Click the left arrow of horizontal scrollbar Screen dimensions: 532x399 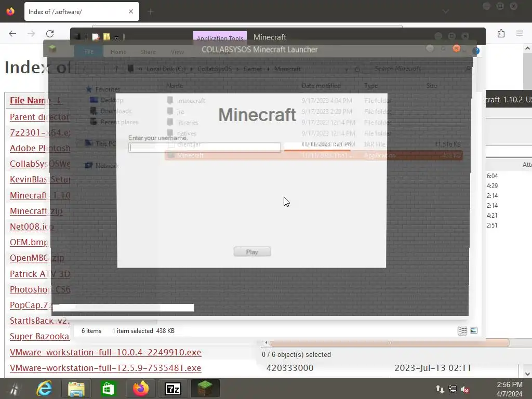tap(266, 343)
